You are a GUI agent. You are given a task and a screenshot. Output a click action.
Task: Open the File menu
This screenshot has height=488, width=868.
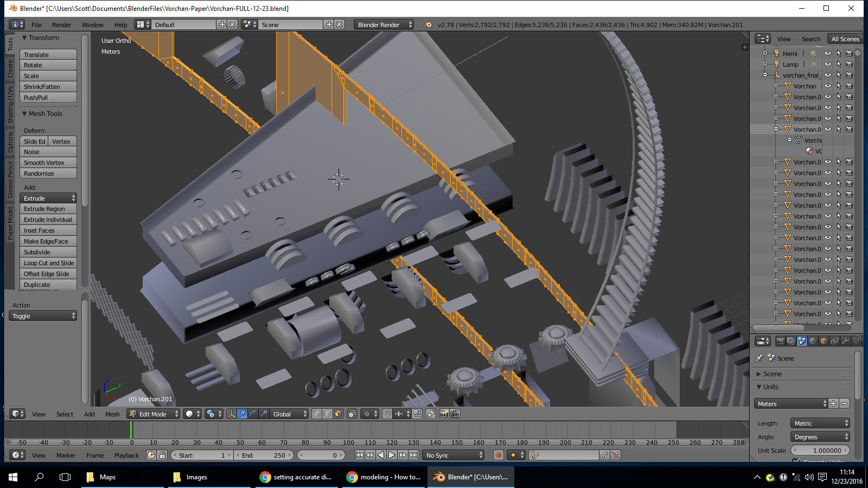36,24
